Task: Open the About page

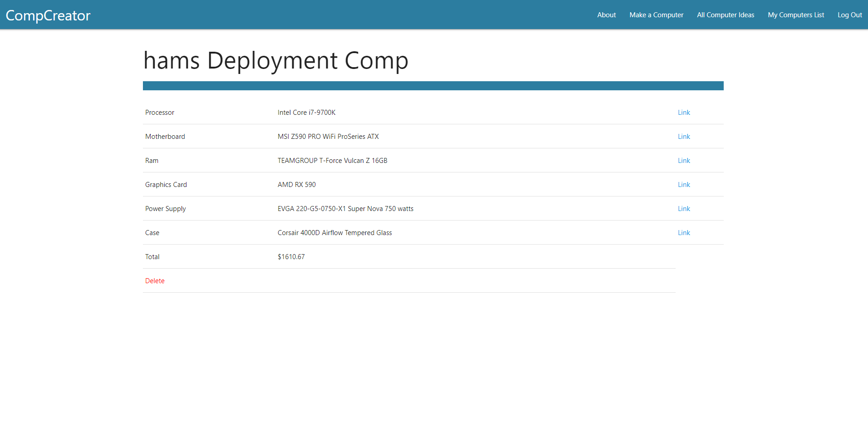Action: 606,15
